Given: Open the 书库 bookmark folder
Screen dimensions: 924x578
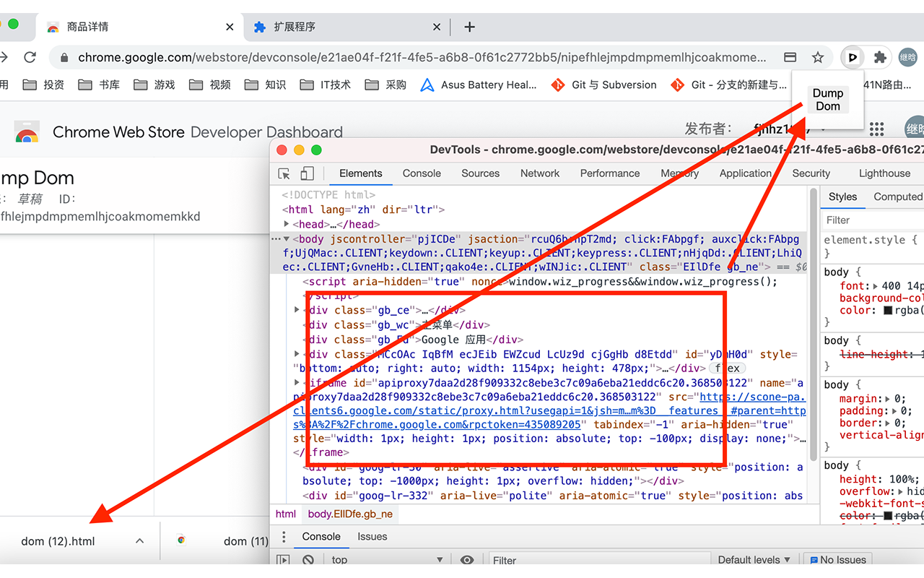Looking at the screenshot, I should (99, 85).
